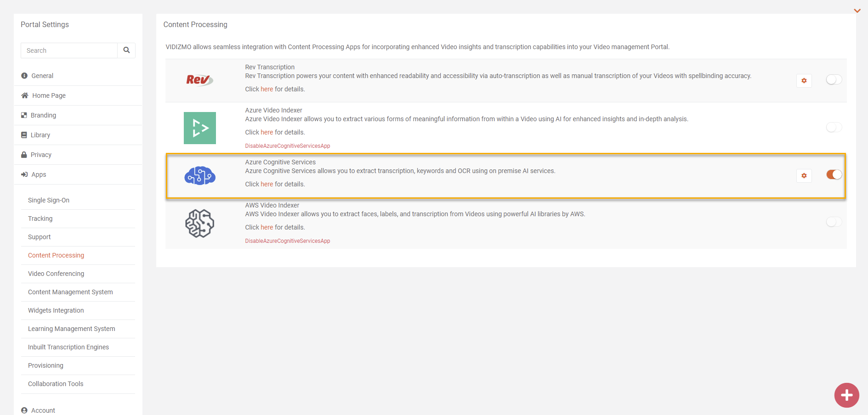
Task: Expand the Account section in sidebar
Action: point(43,410)
